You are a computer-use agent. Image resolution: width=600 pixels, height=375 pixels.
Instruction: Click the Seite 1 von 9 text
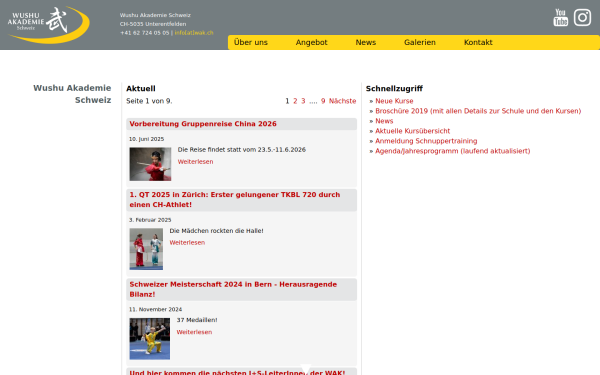[149, 101]
